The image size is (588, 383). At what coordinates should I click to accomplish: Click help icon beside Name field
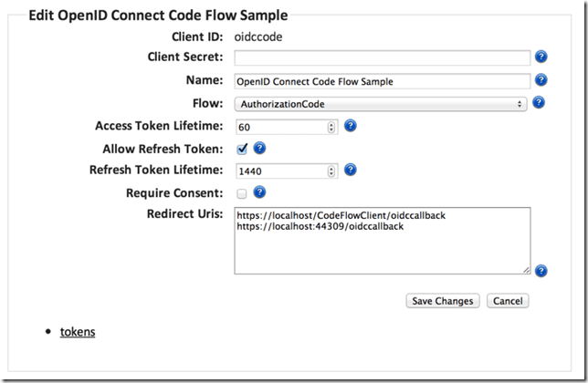[x=541, y=80]
